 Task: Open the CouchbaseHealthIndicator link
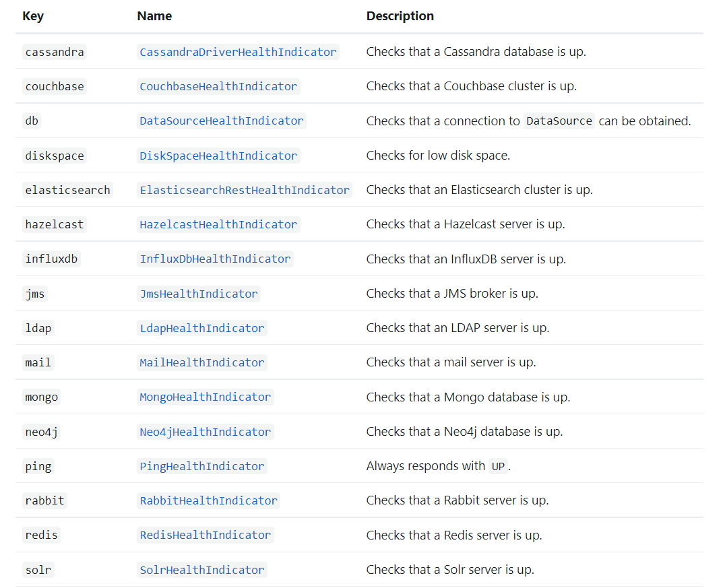pyautogui.click(x=218, y=86)
